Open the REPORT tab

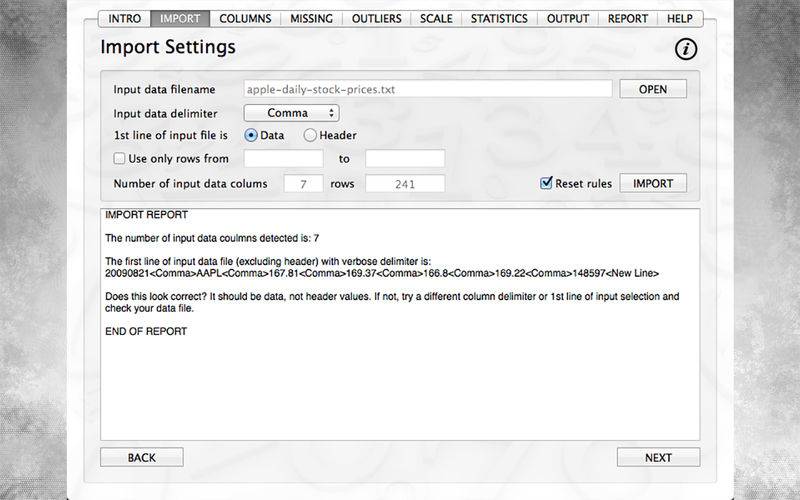pyautogui.click(x=628, y=19)
